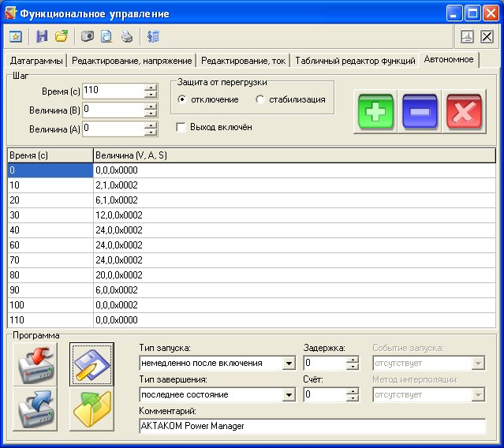Select the 'стабилизация' overload protection option

coord(290,99)
